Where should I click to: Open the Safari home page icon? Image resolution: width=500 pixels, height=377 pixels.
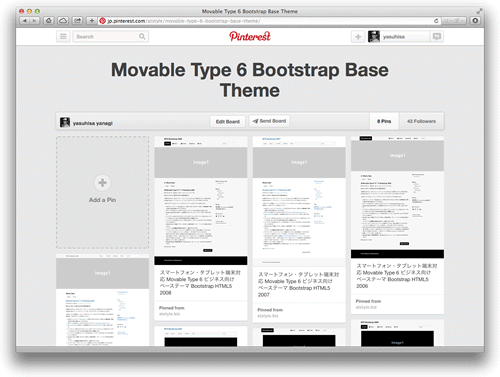click(x=49, y=21)
